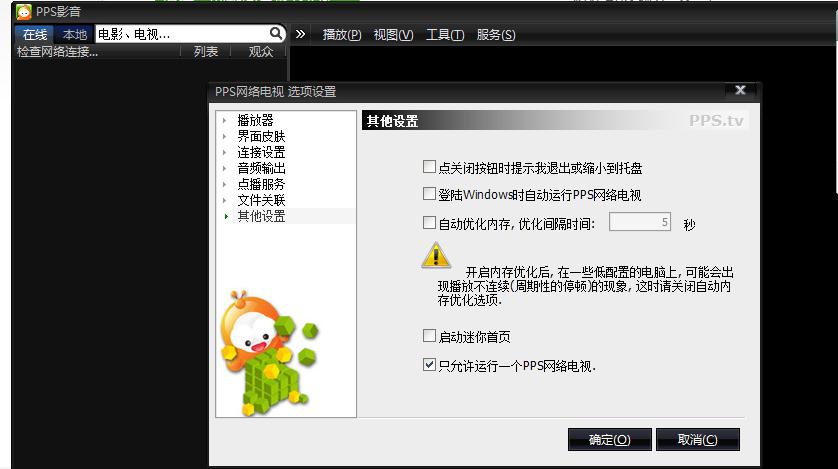Select 界面皮肤 in settings tree
The image size is (838, 469).
pyautogui.click(x=261, y=136)
